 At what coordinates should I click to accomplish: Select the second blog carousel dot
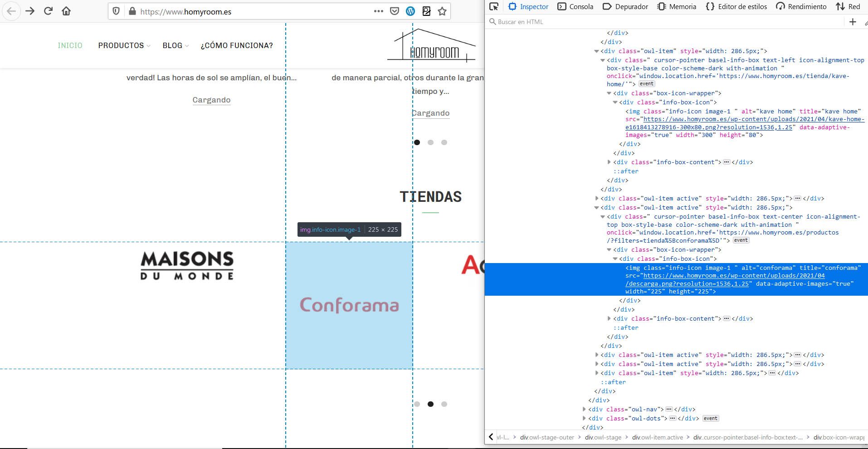pyautogui.click(x=430, y=142)
